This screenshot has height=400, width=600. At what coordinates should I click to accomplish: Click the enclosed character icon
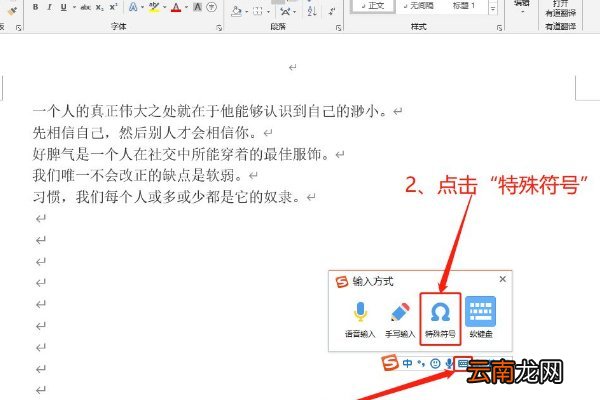[x=211, y=7]
